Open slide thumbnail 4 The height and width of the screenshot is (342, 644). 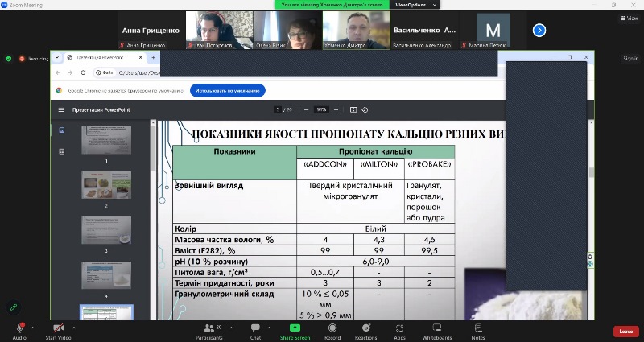(106, 275)
